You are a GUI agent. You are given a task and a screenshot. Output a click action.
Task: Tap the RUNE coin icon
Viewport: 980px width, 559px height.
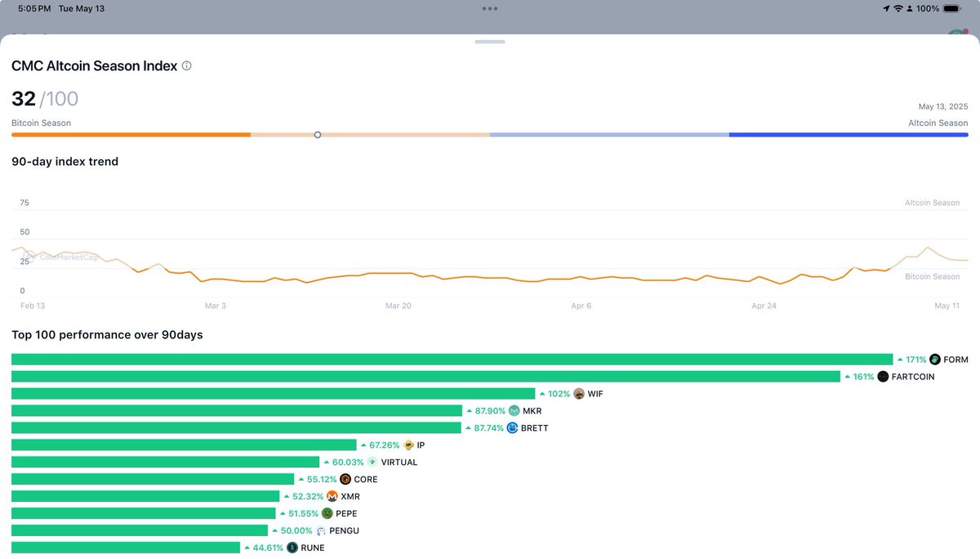292,548
